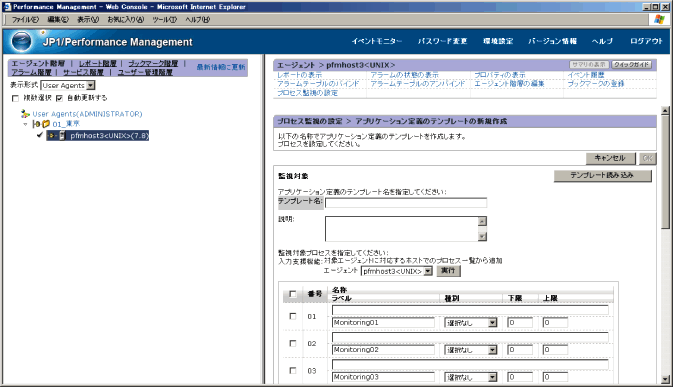Click the プロセス監視の設定 link
This screenshot has height=387, width=673.
point(307,93)
